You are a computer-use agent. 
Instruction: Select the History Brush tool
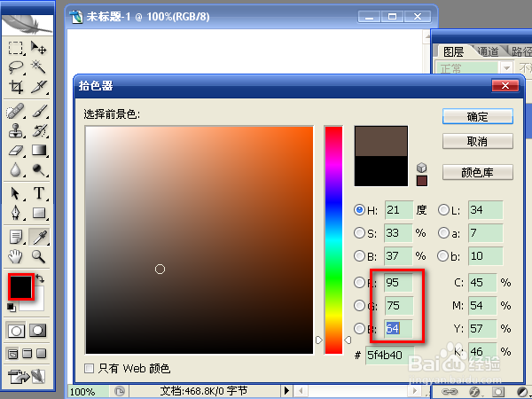[39, 130]
